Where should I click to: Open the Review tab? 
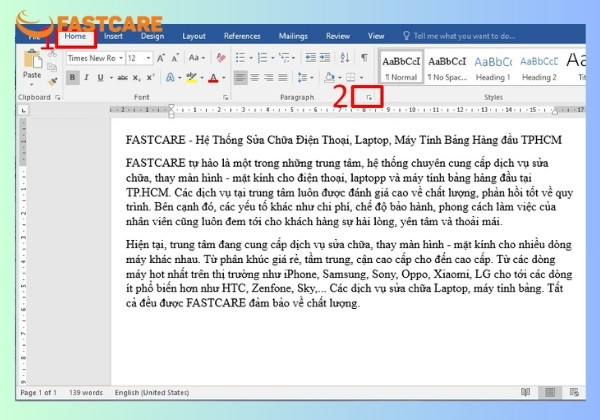point(338,36)
